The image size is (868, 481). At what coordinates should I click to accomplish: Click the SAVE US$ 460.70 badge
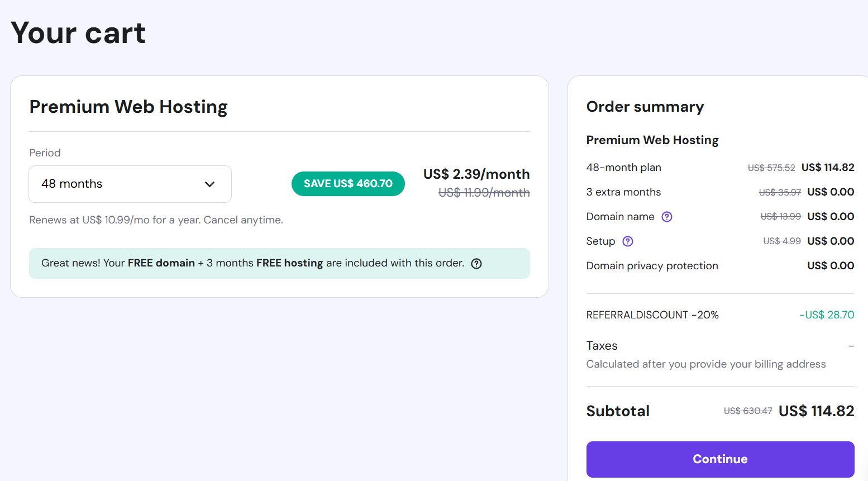[348, 184]
